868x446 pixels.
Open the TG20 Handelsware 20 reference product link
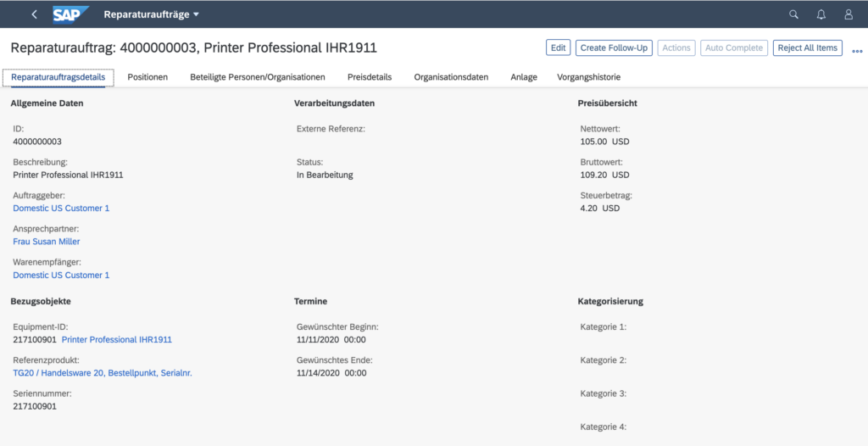[x=103, y=373]
